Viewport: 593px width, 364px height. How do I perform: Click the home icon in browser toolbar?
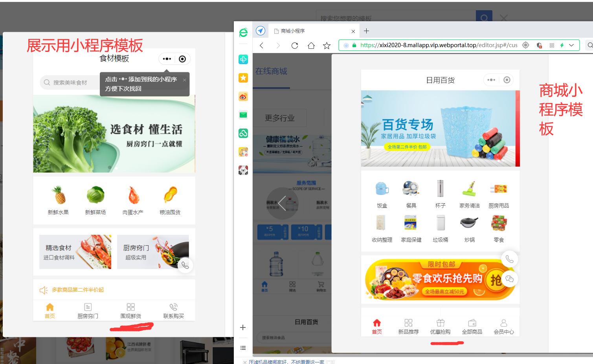pyautogui.click(x=311, y=45)
